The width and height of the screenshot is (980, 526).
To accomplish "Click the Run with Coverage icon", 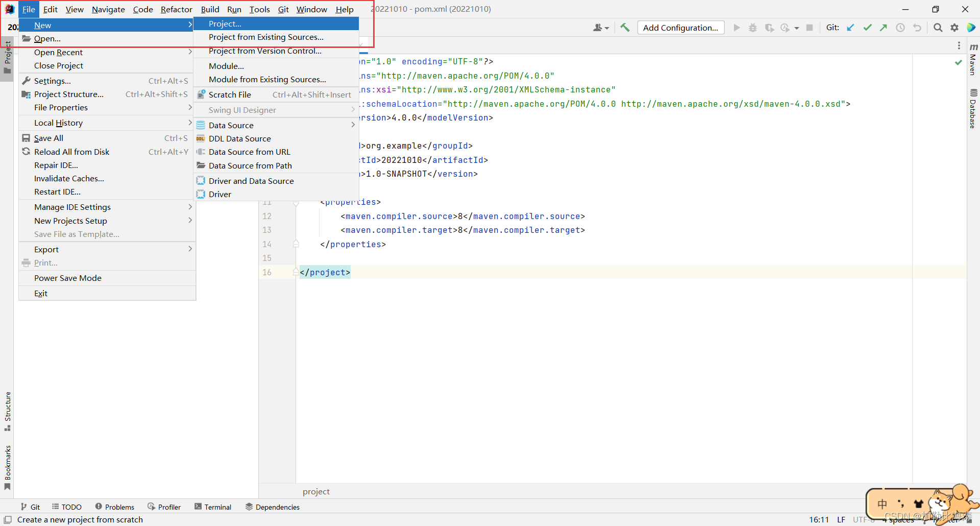I will click(769, 28).
